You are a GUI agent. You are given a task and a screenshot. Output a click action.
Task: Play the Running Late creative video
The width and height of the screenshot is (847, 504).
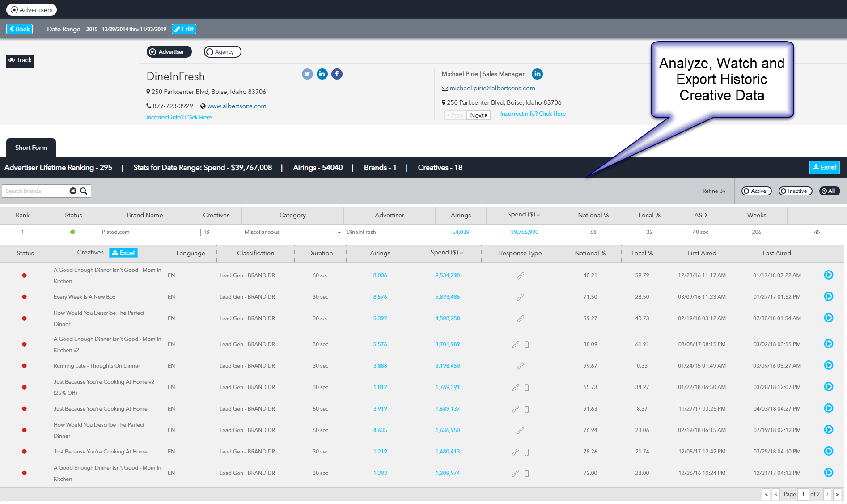[x=829, y=365]
